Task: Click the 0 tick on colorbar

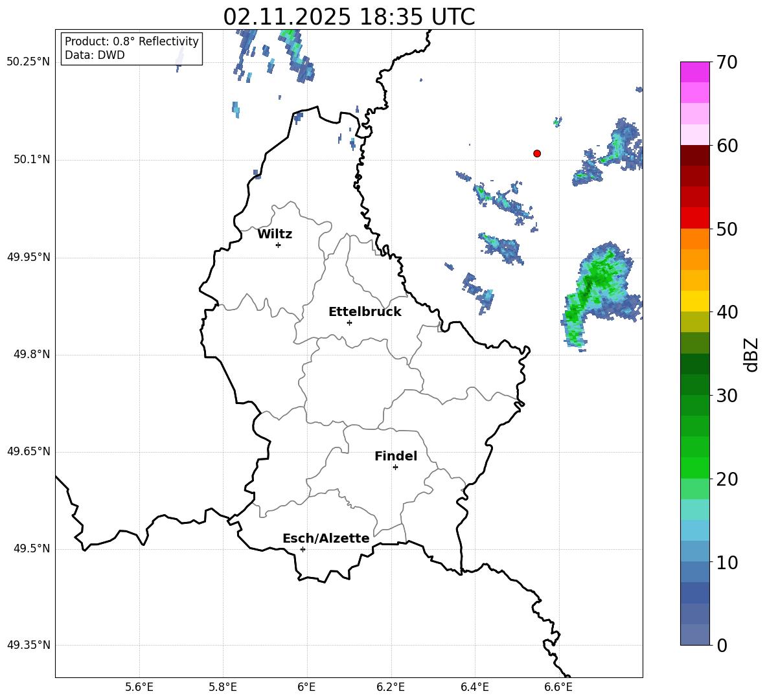Action: pyautogui.click(x=722, y=646)
